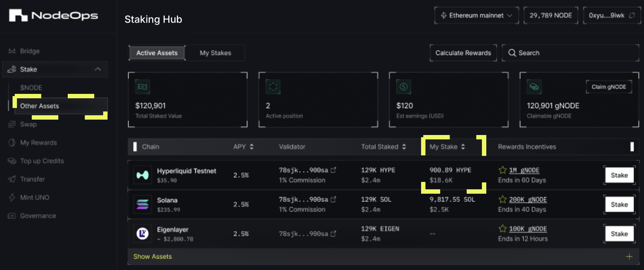Click the Hyperliquid Testnet chain logo
This screenshot has height=270, width=644.
tap(143, 175)
